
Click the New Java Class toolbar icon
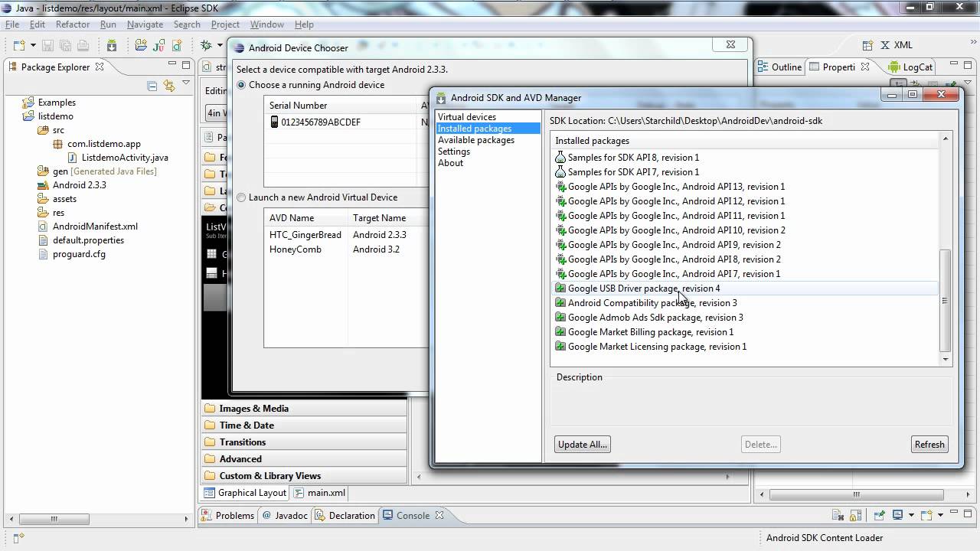coord(177,45)
